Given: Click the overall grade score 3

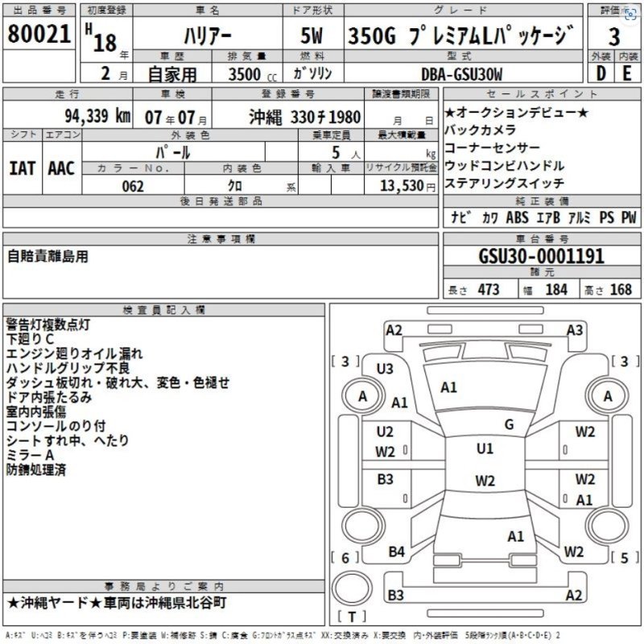Looking at the screenshot, I should tap(614, 35).
